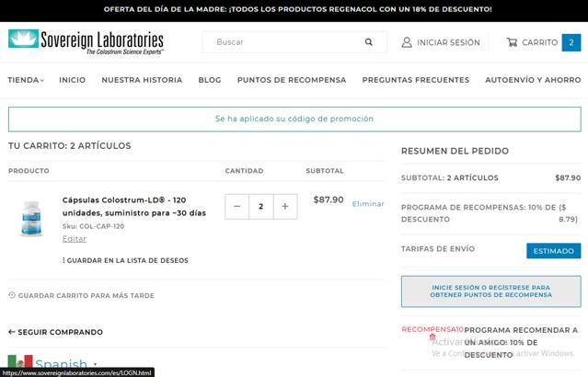Click Guardar carrito para más tarde
This screenshot has height=377, width=588.
[x=86, y=296]
